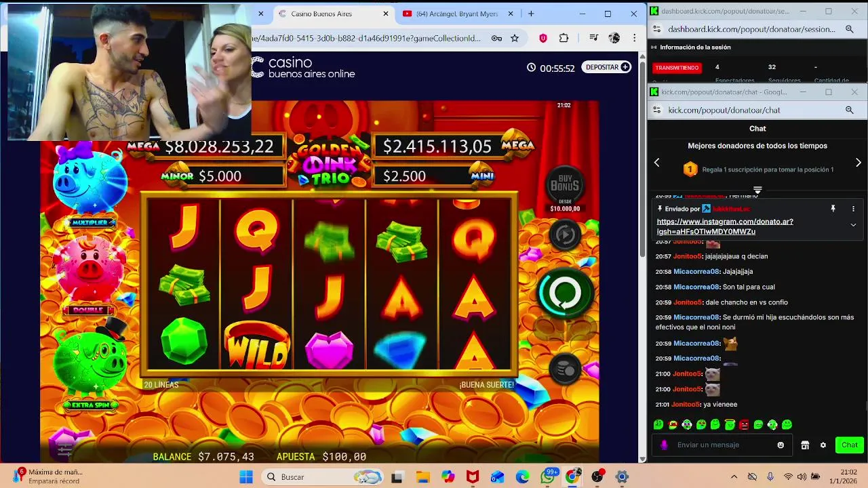Open File Explorer from the taskbar
868x488 pixels.
coord(422,476)
